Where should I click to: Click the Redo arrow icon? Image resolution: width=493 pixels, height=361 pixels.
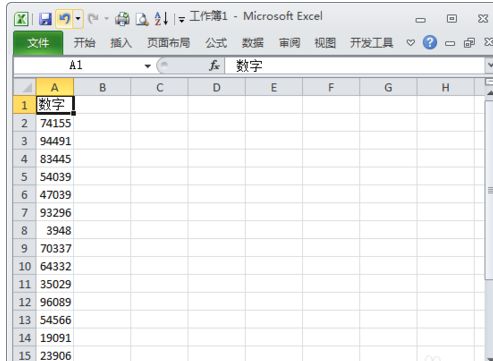coord(93,19)
